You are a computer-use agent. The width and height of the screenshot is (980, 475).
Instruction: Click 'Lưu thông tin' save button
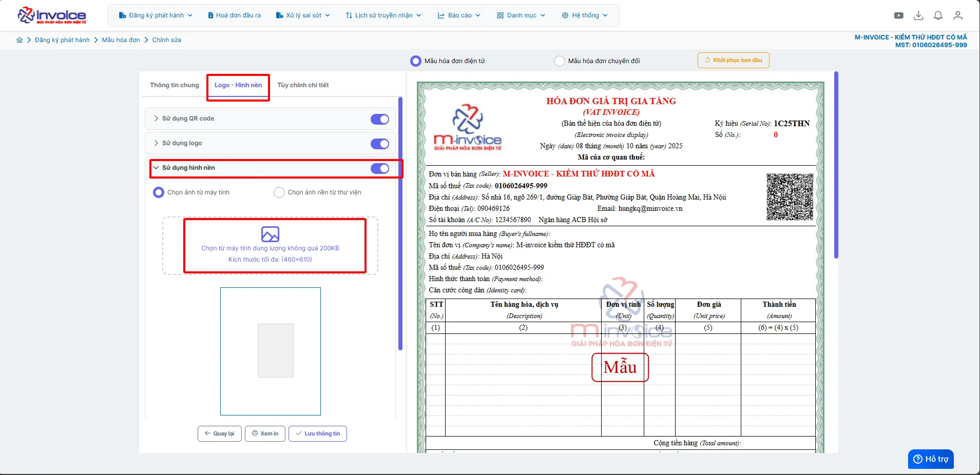point(318,433)
